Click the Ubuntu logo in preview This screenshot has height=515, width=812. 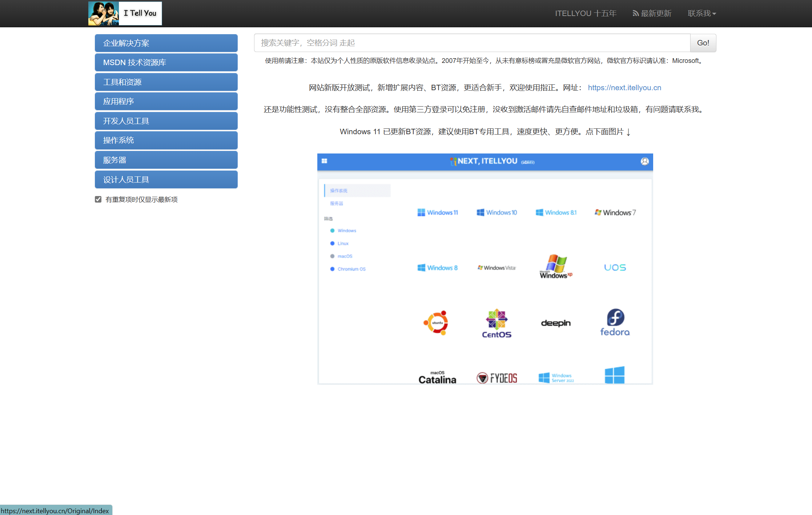point(437,323)
